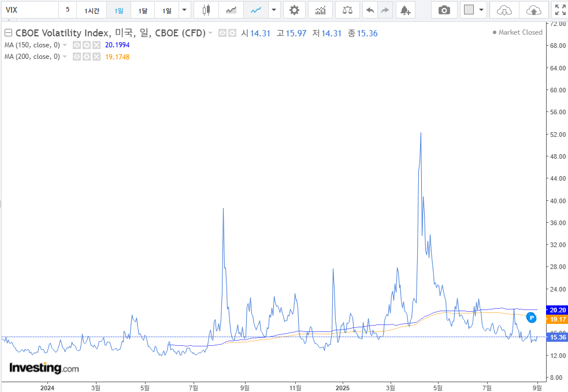The width and height of the screenshot is (568, 392).
Task: Select the 1일 interval next to the dropdown arrow
Action: 166,10
